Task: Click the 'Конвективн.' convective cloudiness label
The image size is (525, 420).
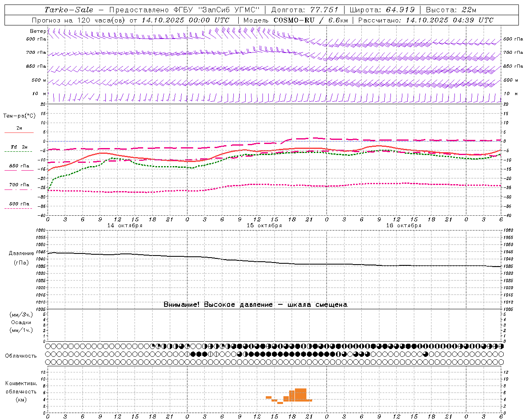Action: tap(21, 383)
